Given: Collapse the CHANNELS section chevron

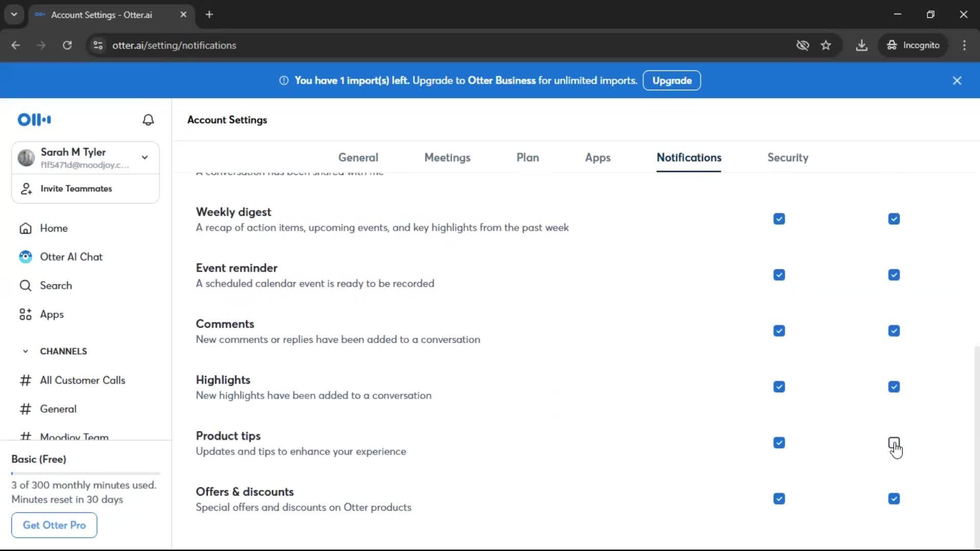Looking at the screenshot, I should (x=26, y=351).
